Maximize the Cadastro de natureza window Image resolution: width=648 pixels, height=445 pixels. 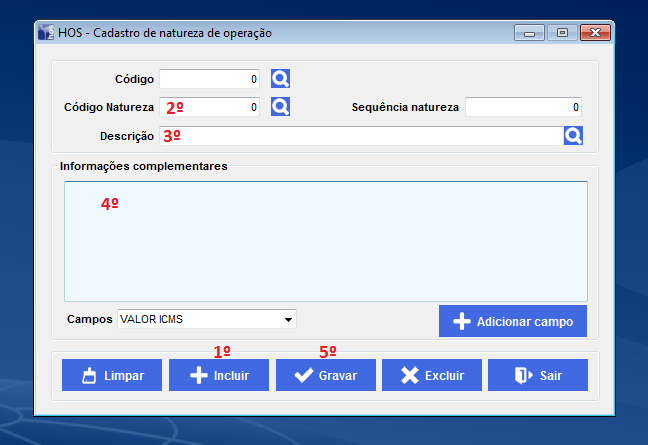(562, 33)
